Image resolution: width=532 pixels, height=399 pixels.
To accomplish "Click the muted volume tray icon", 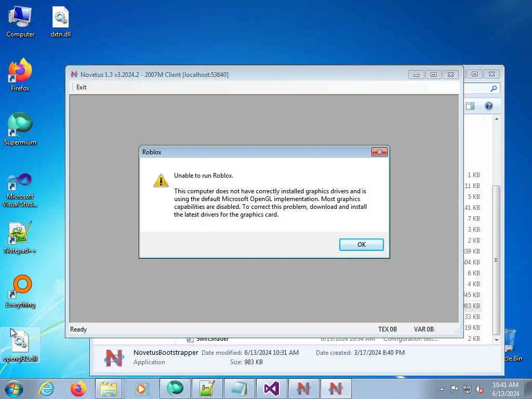I will (480, 390).
